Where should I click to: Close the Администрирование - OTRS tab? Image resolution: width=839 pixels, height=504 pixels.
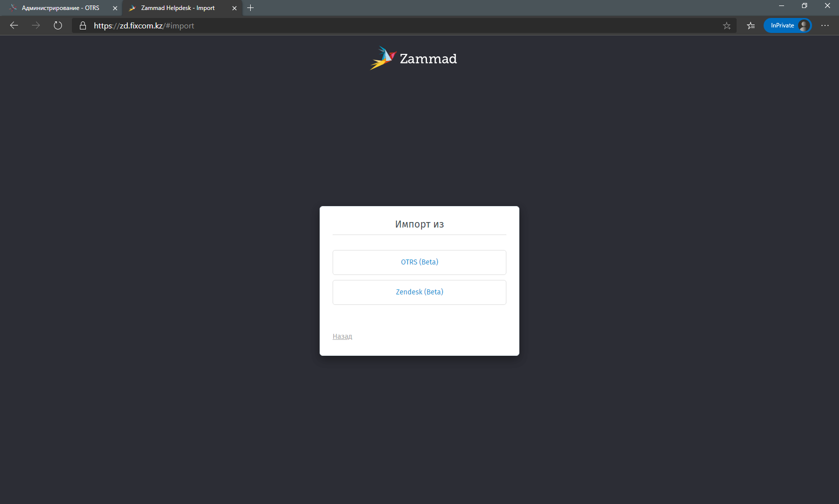(115, 8)
